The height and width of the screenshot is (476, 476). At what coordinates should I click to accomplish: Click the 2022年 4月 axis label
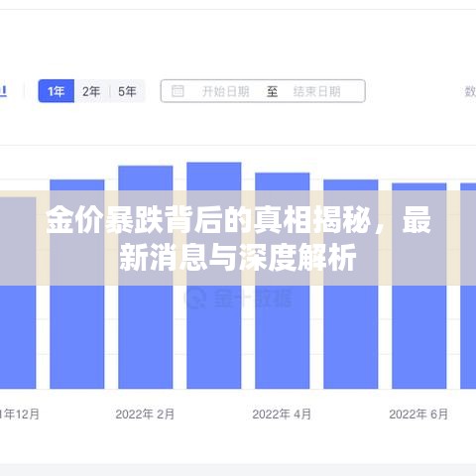click(x=282, y=414)
